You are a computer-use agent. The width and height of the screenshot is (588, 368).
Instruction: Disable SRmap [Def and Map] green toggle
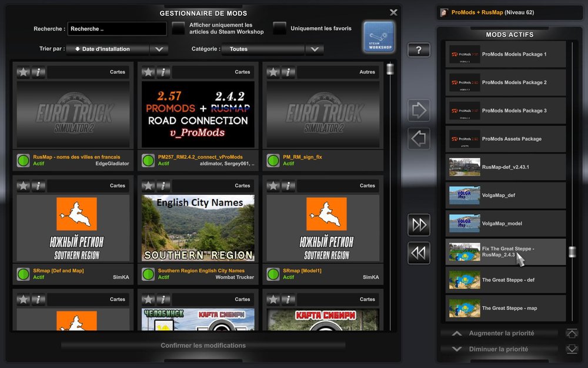coord(24,274)
